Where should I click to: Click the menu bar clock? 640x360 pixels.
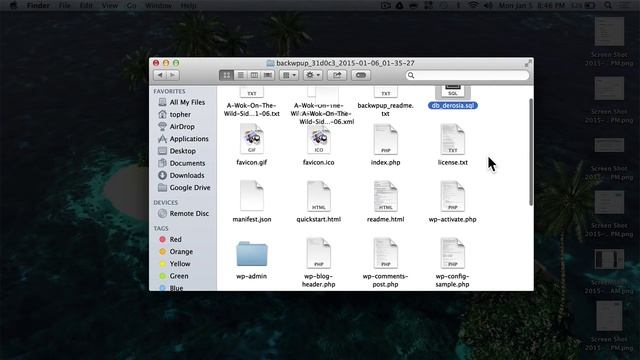(531, 5)
